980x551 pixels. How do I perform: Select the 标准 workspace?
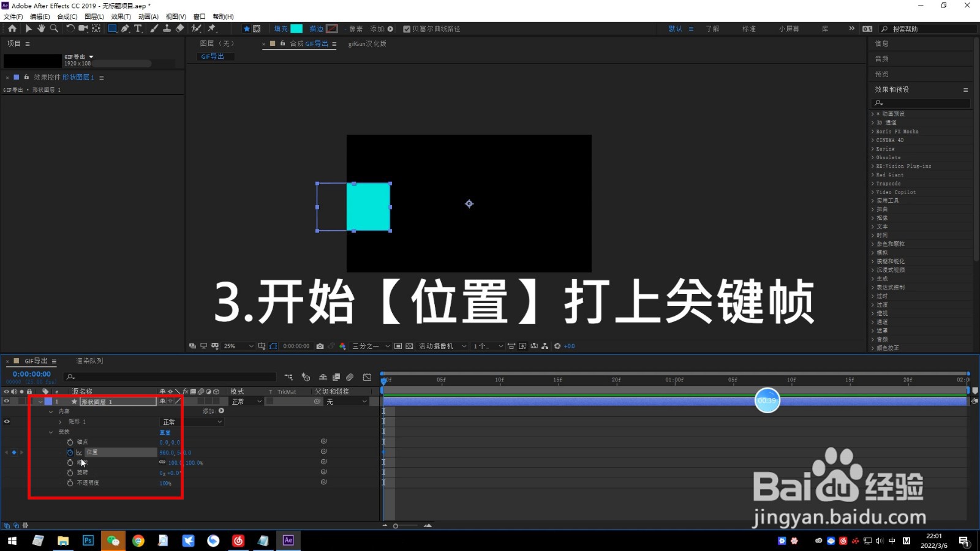(749, 29)
